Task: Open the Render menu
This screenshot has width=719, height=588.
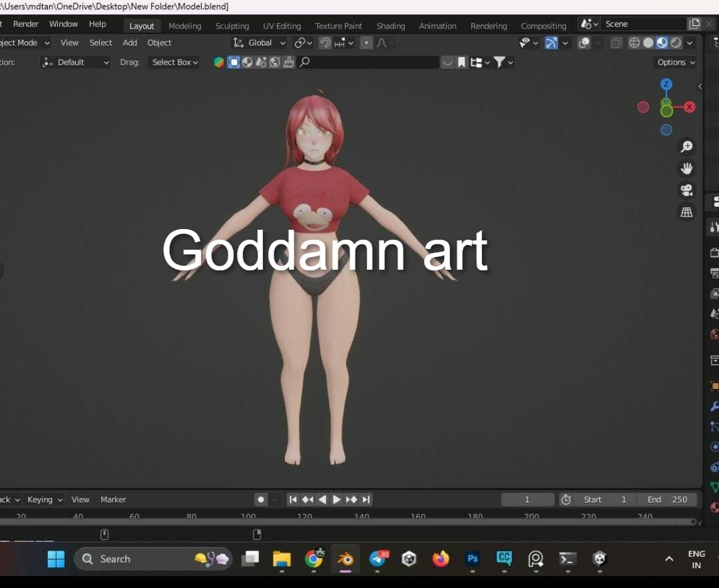Action: tap(26, 24)
